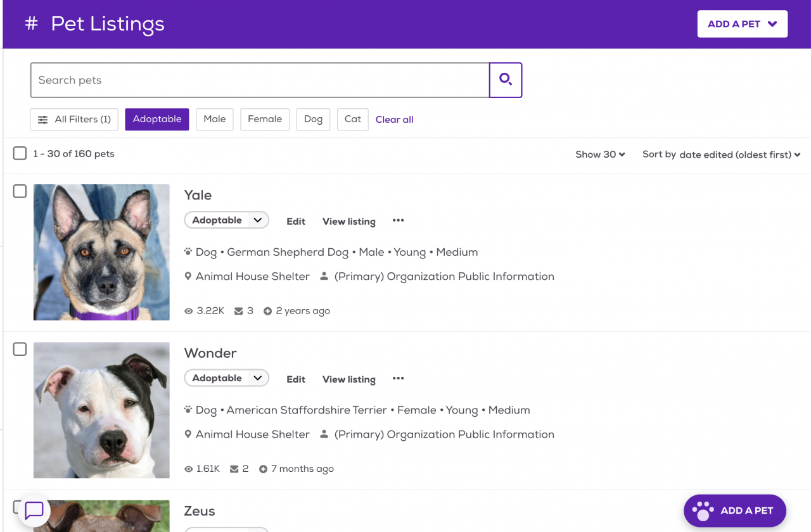Click the inquiries envelope icon on Wonder
Viewport: 811px width, 532px height.
tap(234, 469)
